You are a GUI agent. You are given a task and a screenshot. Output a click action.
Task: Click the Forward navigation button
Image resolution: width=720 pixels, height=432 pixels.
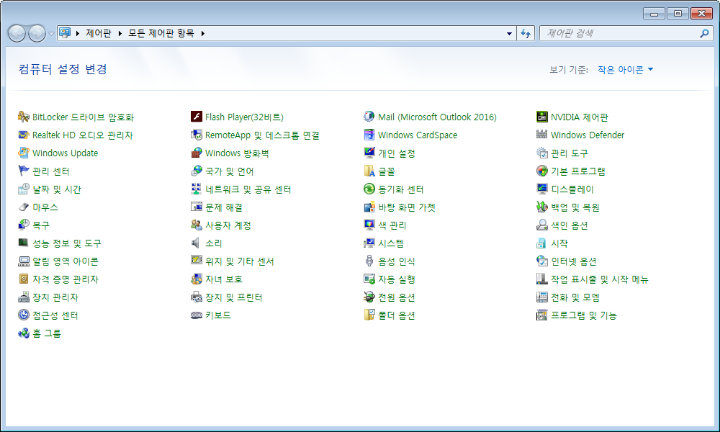click(x=37, y=33)
